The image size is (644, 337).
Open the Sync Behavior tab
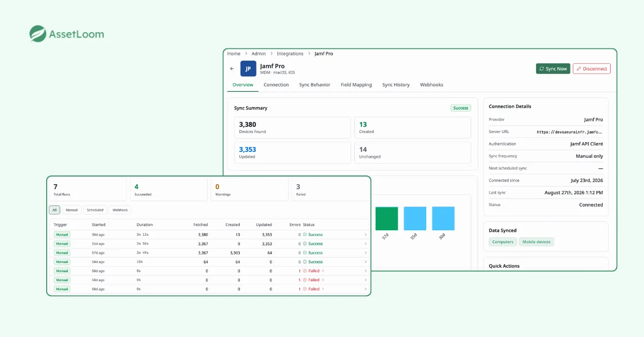coord(314,85)
